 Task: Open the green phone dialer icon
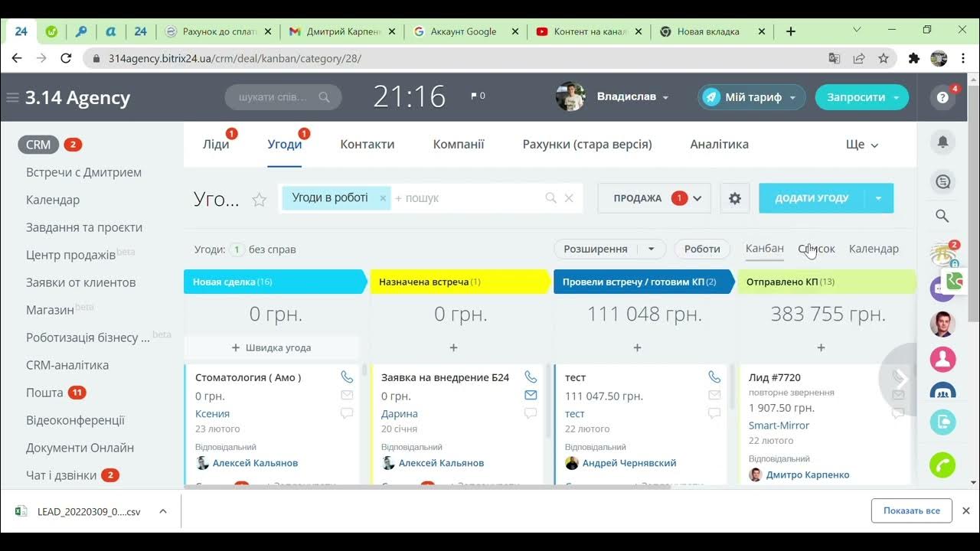point(942,465)
